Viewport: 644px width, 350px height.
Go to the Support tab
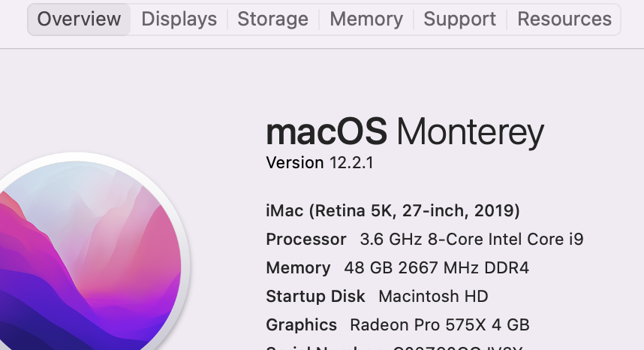point(459,20)
